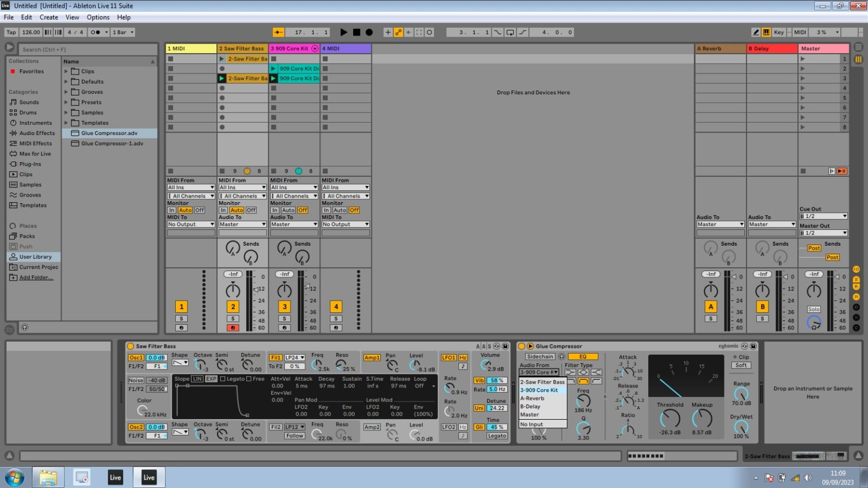Select Sounds category in browser

point(29,102)
